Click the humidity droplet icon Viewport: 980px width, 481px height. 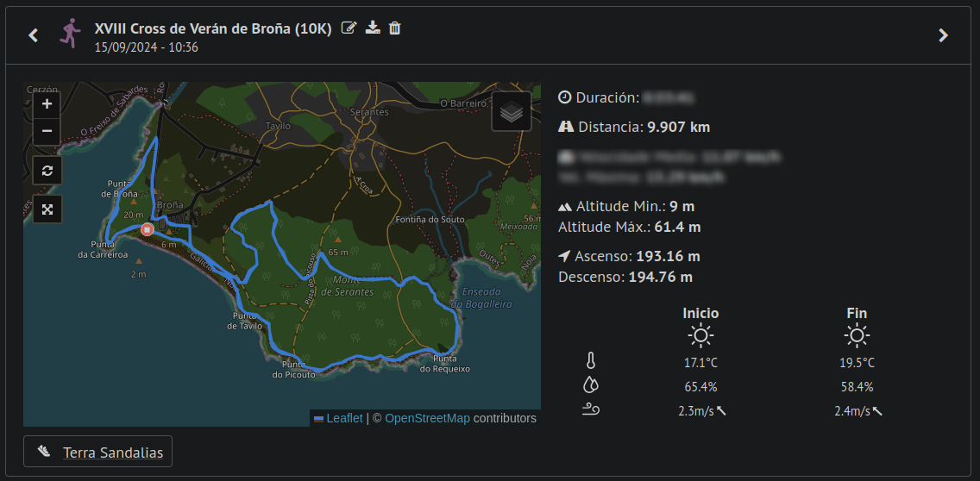pos(591,385)
